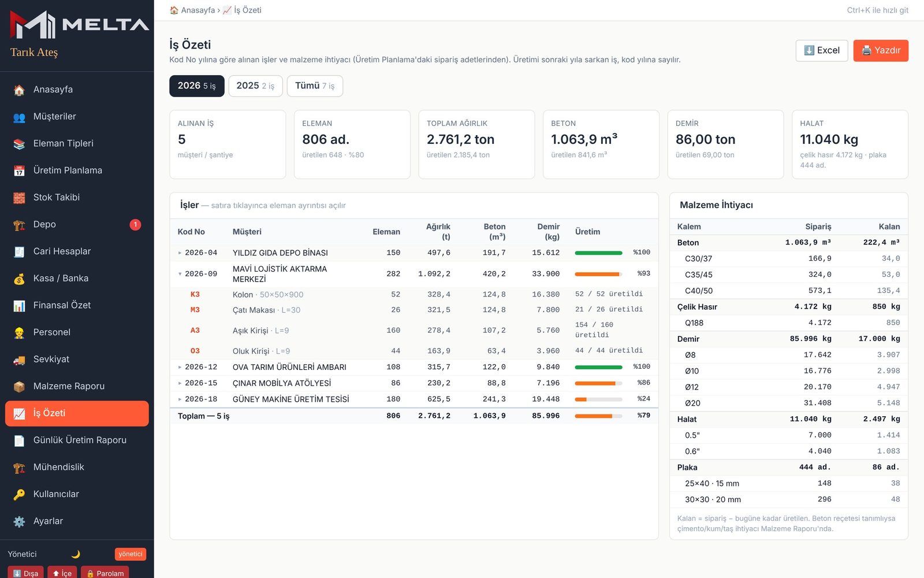Click the Parolam password button
Screen dimensions: 924x578
(105, 573)
